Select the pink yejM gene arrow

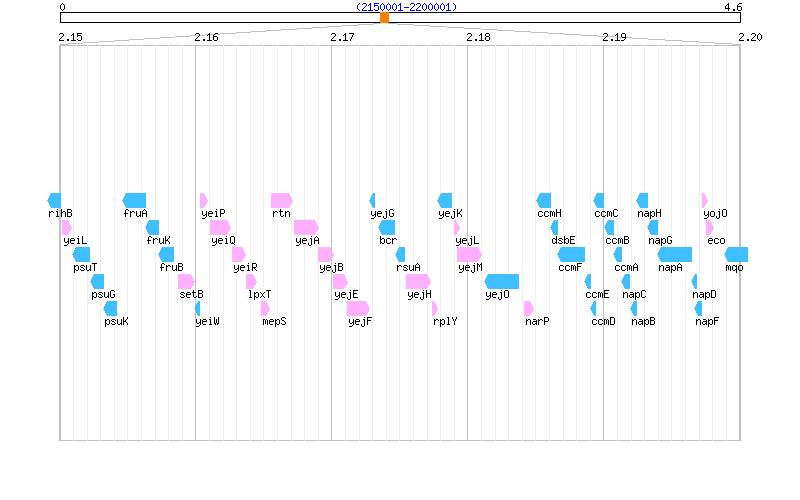[x=469, y=254]
